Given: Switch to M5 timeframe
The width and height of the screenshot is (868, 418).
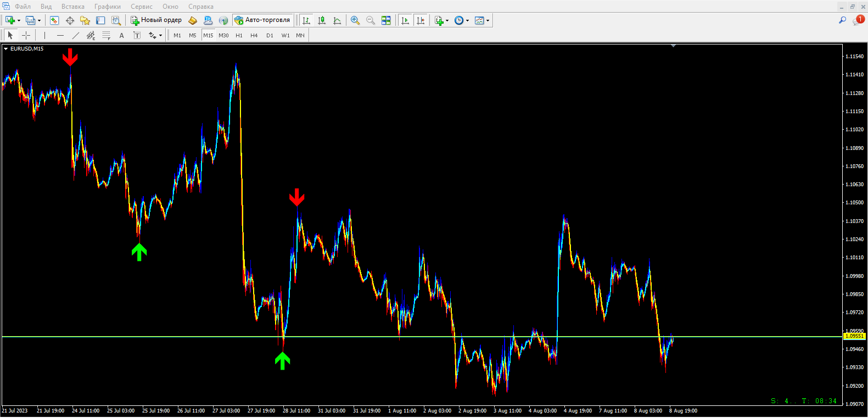Looking at the screenshot, I should [193, 35].
